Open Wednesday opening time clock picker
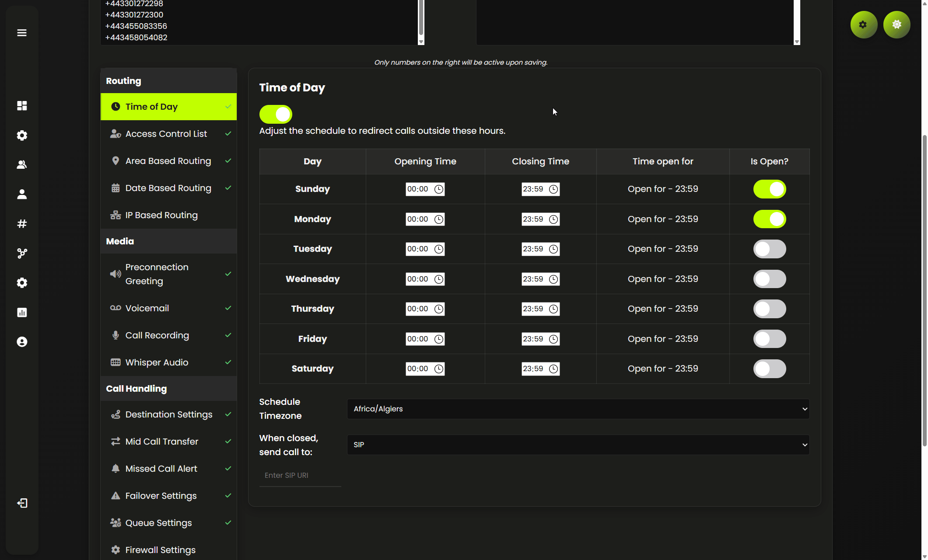 [x=439, y=279]
